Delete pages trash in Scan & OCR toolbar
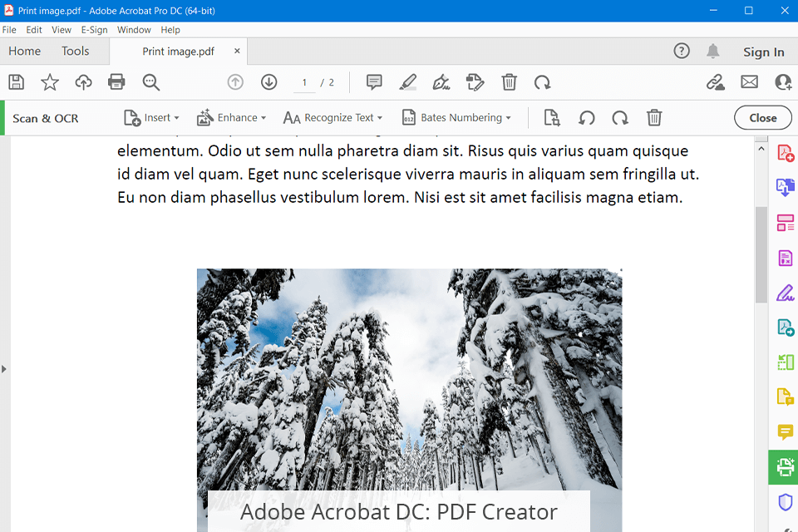The image size is (798, 532). point(654,117)
